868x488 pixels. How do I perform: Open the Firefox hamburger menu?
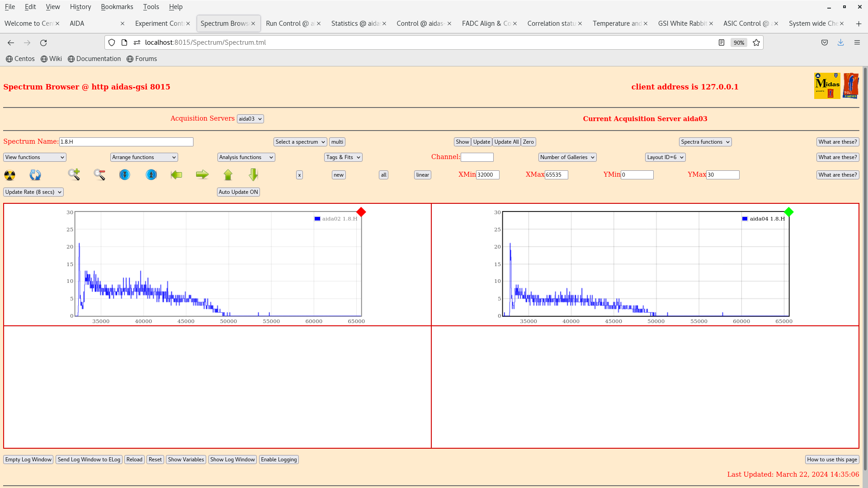click(x=857, y=42)
